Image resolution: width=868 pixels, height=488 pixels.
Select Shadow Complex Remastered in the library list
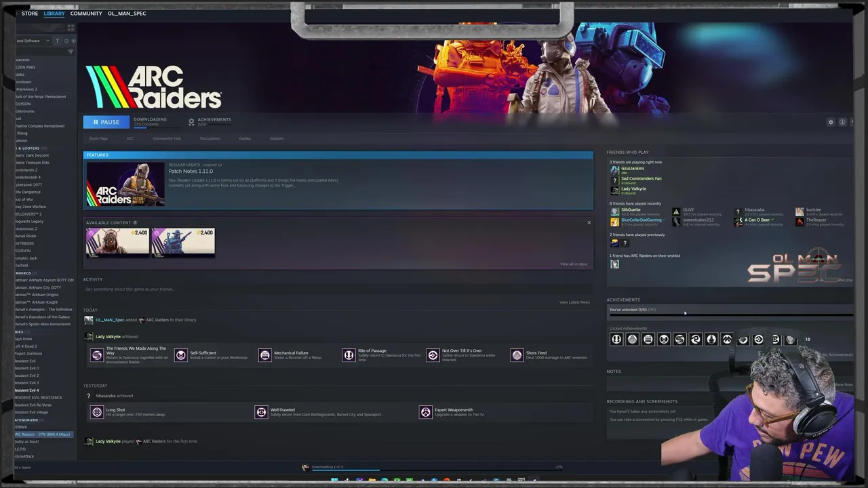tap(39, 125)
